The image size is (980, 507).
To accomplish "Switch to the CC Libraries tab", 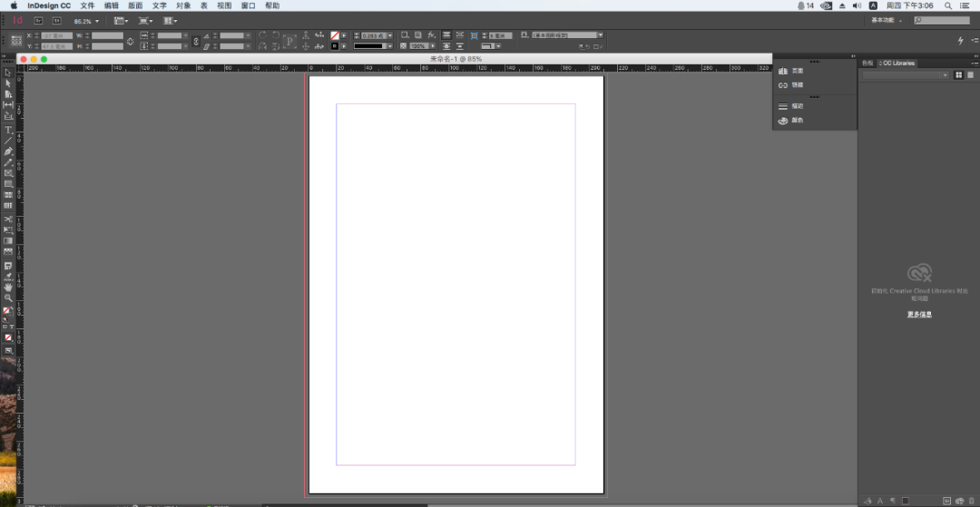I will tap(898, 63).
